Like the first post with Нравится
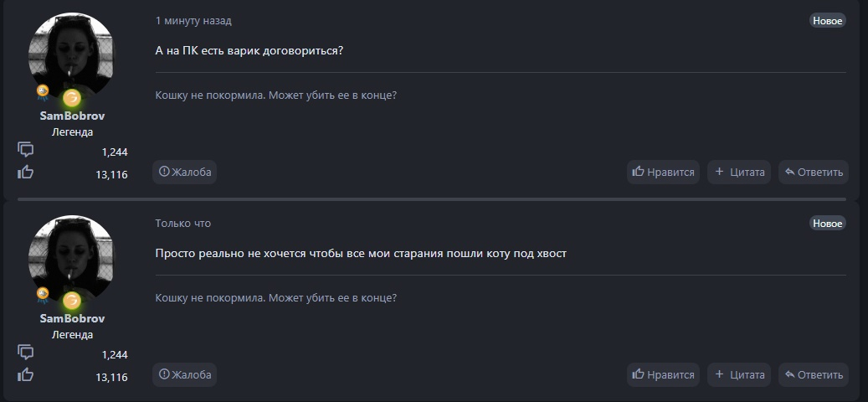Image resolution: width=868 pixels, height=402 pixels. click(x=663, y=173)
